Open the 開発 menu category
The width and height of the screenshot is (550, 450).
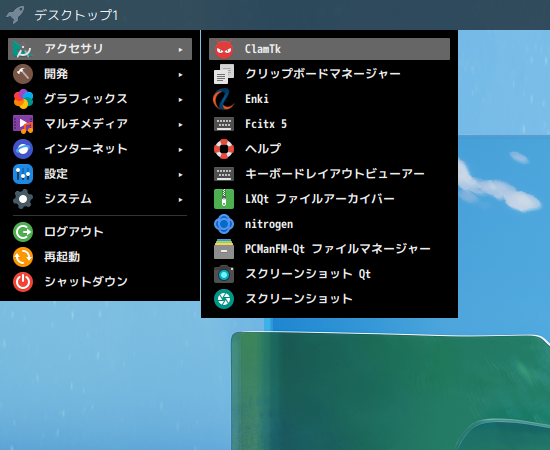point(100,74)
